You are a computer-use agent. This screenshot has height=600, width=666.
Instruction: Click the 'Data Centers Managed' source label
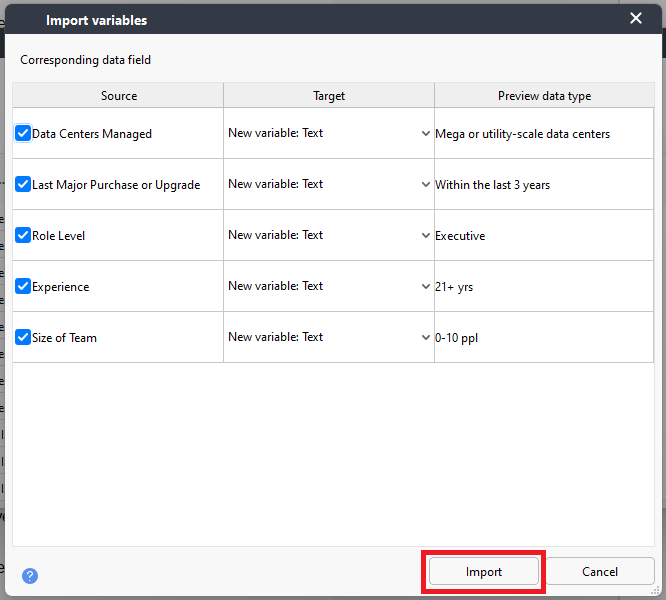pos(92,134)
